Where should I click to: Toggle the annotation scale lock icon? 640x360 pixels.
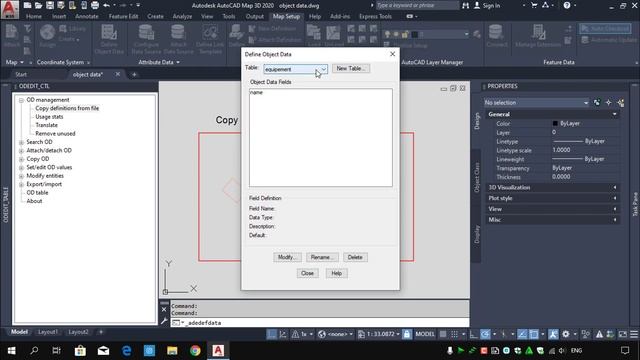click(407, 334)
